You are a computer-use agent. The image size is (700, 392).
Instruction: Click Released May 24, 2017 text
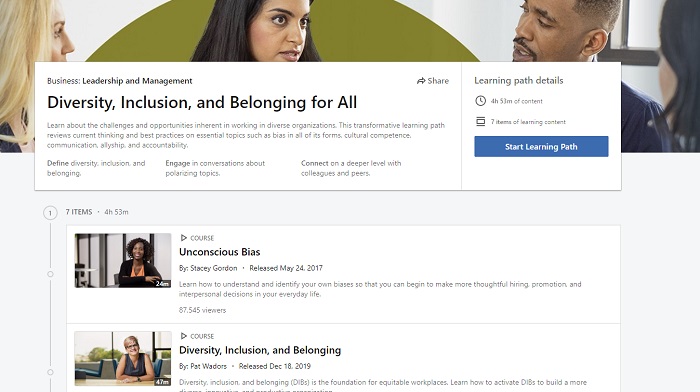coord(286,268)
